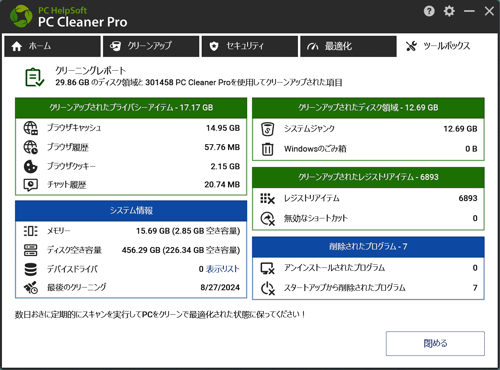Click the registry items 6893 header
This screenshot has height=370, width=500.
pyautogui.click(x=368, y=177)
